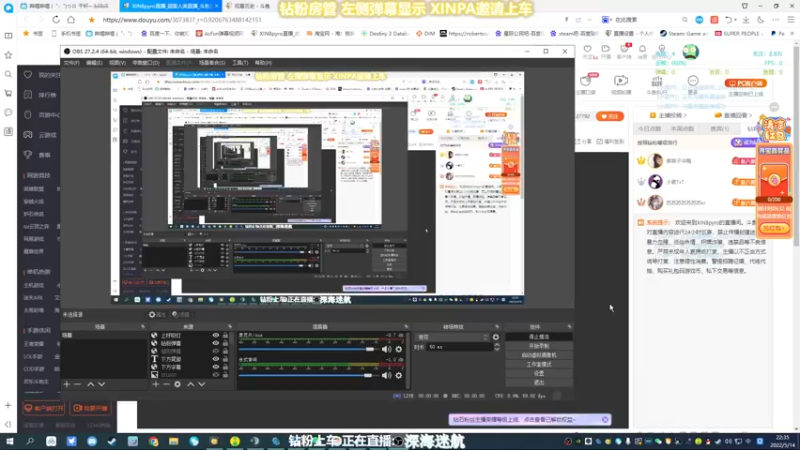The width and height of the screenshot is (800, 450).
Task: Pop out the OBS Audio Mixer dock with its header icon
Action: click(x=406, y=327)
